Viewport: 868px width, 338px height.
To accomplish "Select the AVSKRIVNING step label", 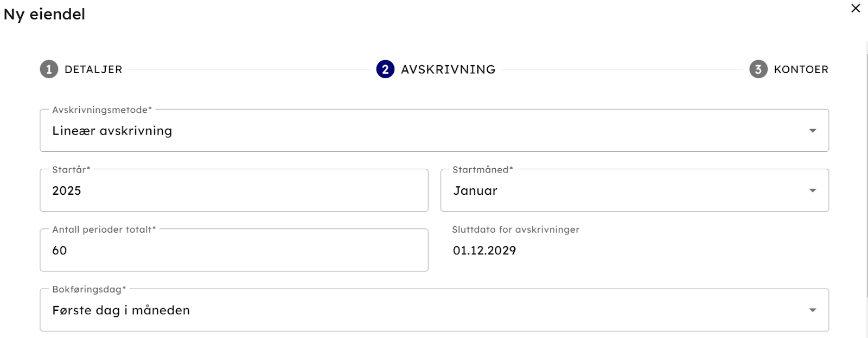I will (x=448, y=69).
